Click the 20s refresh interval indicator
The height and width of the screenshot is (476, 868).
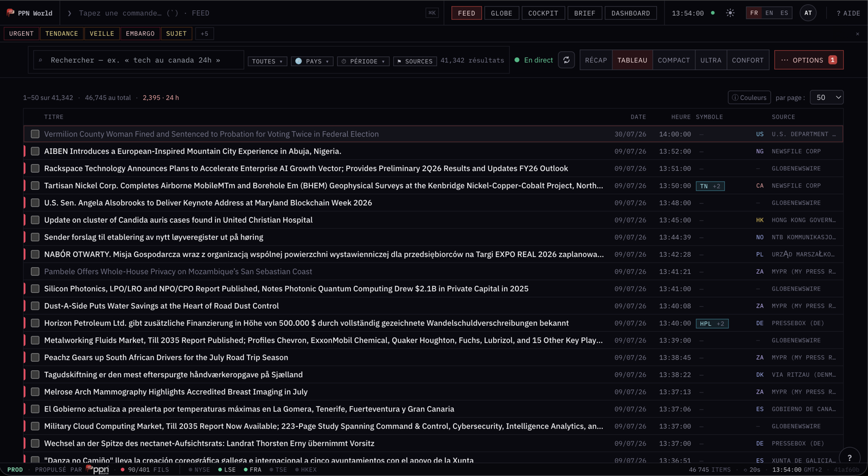pos(752,469)
